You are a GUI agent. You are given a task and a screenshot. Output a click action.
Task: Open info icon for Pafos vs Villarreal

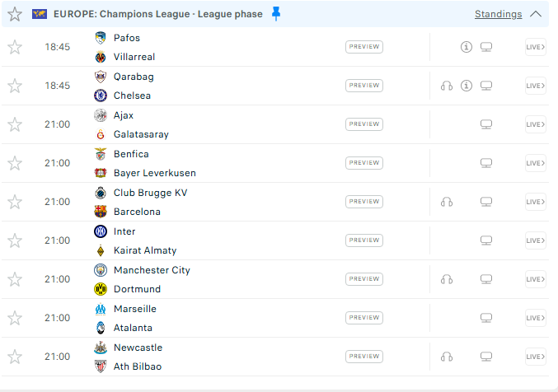click(x=467, y=47)
